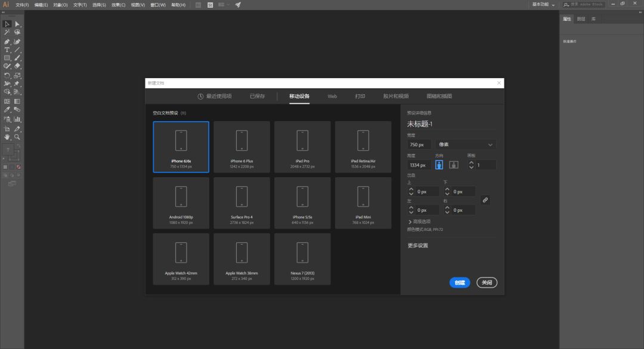Open the 像素 units dropdown
Viewport: 644px width, 349px height.
(x=466, y=144)
